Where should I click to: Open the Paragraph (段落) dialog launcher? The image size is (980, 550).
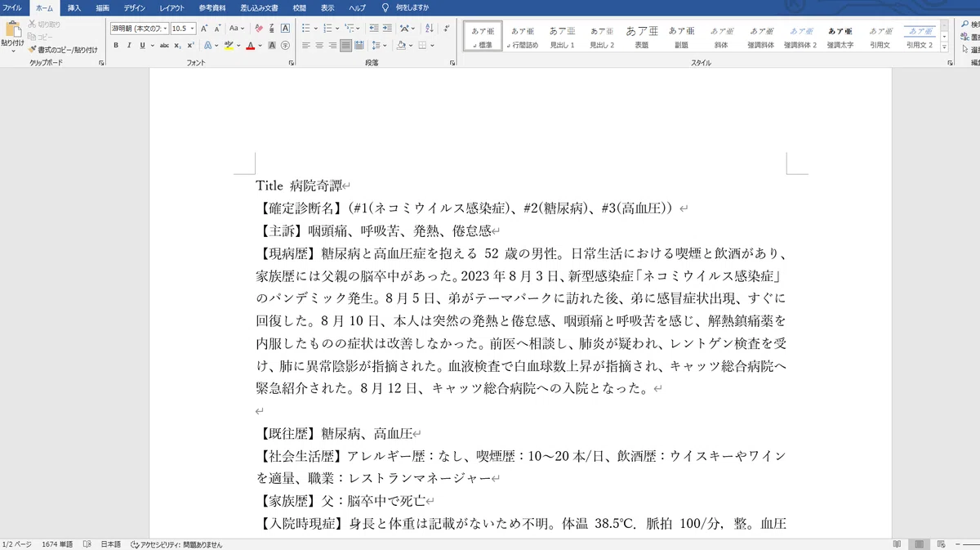[452, 63]
